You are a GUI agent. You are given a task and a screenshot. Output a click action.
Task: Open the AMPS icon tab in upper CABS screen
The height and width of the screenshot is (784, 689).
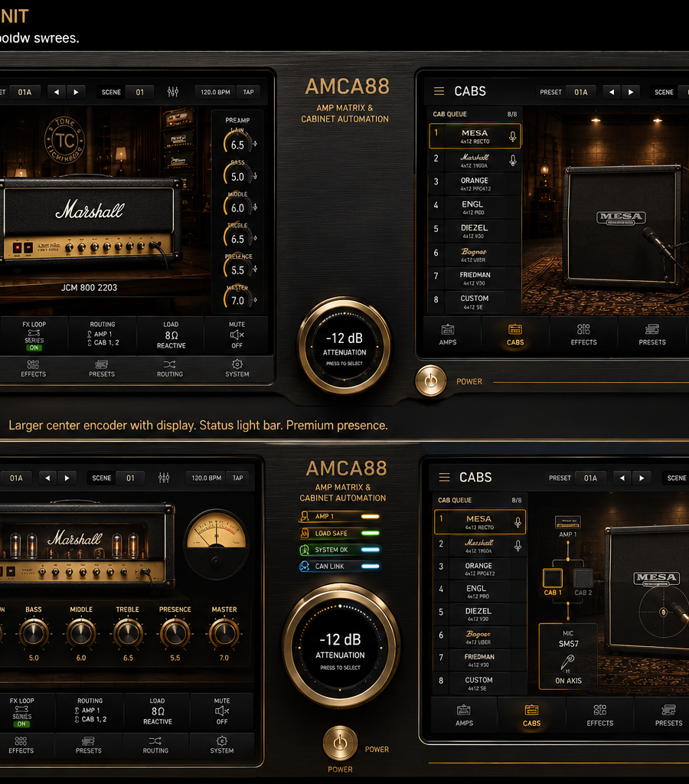coord(448,335)
